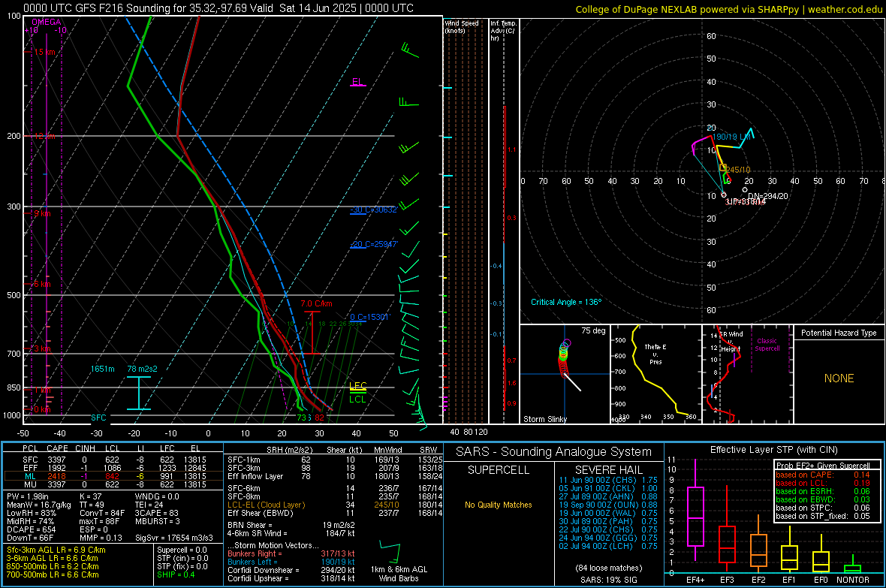Click the yellow "LFC" marker on the skew-T
Screen dimensions: 886x588
pyautogui.click(x=357, y=386)
